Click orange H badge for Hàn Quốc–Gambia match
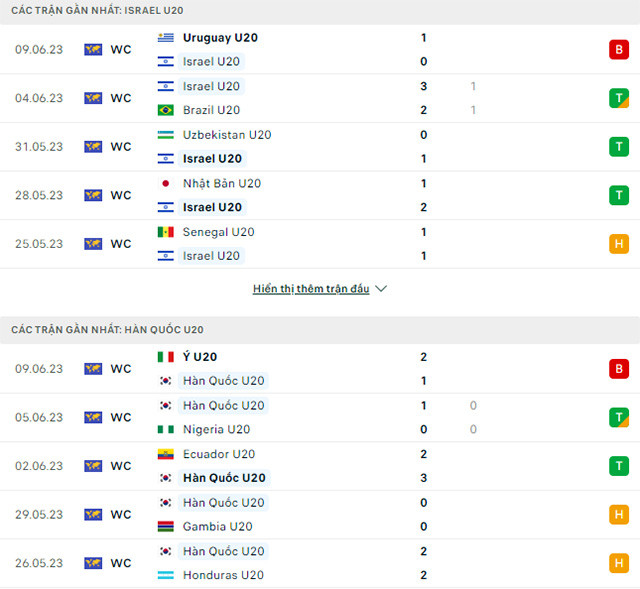 tap(618, 515)
